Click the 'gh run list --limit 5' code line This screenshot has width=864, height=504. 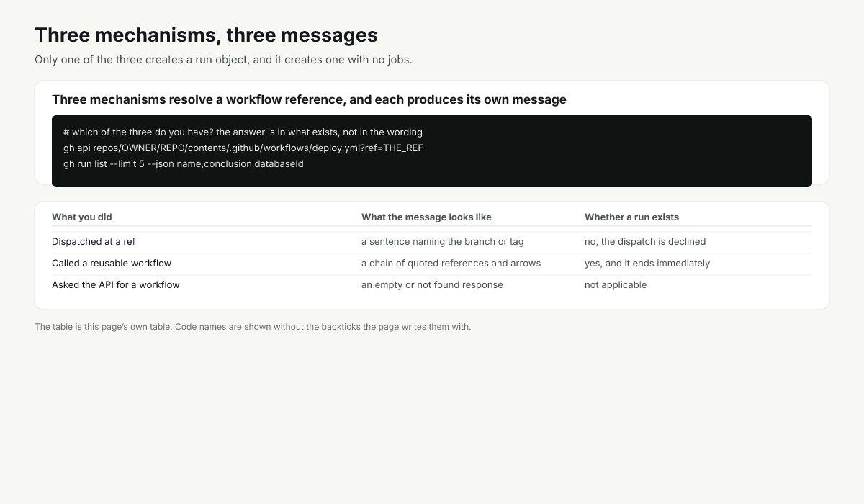[184, 164]
